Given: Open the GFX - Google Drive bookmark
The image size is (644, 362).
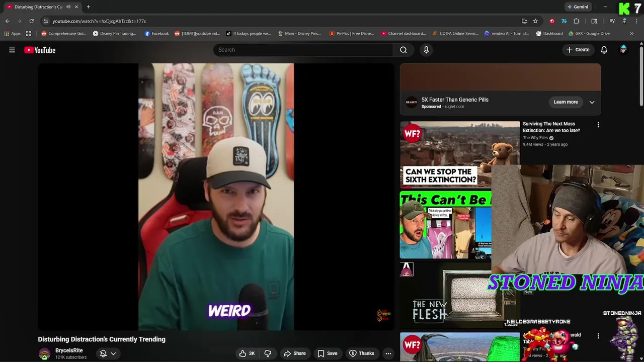Looking at the screenshot, I should (x=589, y=34).
